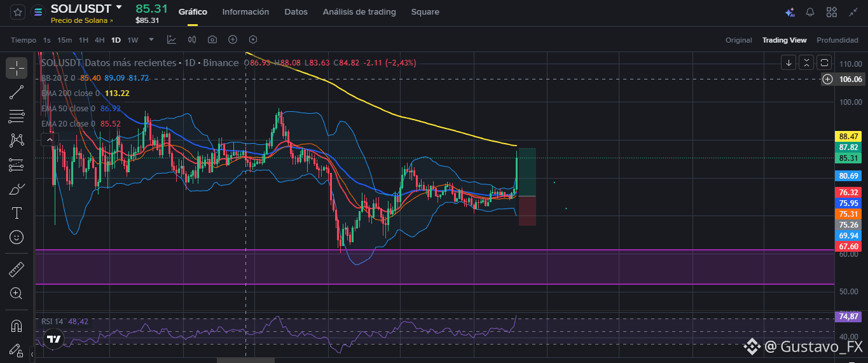
Task: Select the 1D interval
Action: 116,40
